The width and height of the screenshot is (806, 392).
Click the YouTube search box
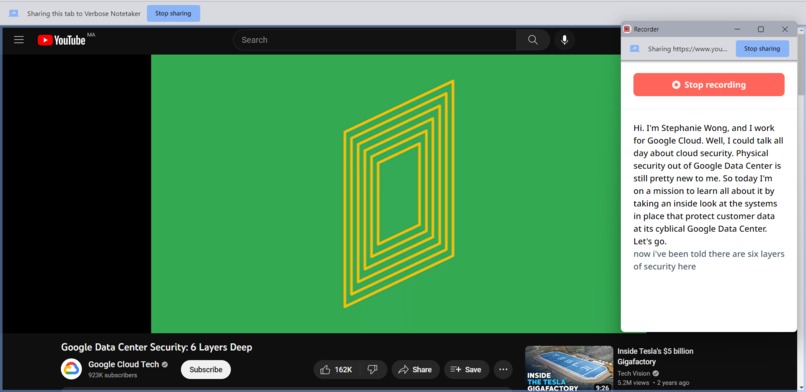click(x=375, y=40)
